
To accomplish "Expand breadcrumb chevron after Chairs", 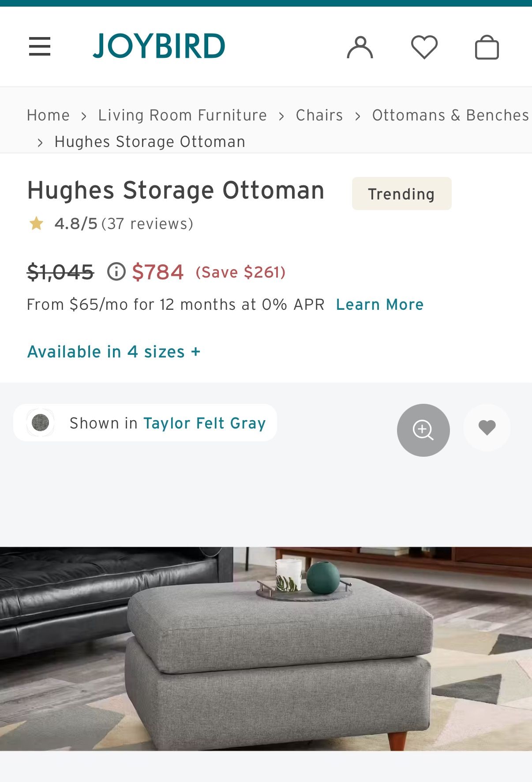I will point(357,115).
